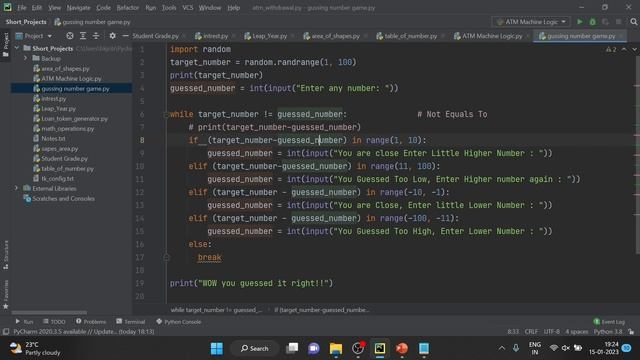Open the Refactor menu
The height and width of the screenshot is (360, 640).
click(128, 8)
